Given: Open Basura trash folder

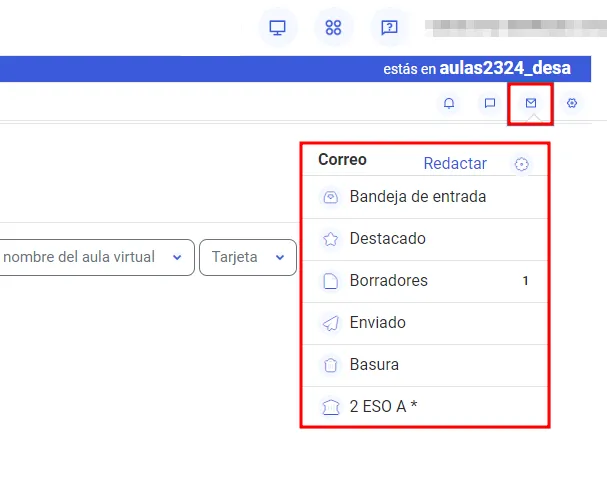Looking at the screenshot, I should [425, 365].
